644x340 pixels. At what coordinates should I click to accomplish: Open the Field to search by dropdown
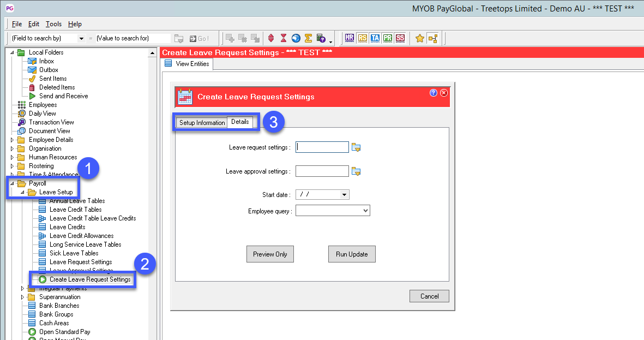82,39
